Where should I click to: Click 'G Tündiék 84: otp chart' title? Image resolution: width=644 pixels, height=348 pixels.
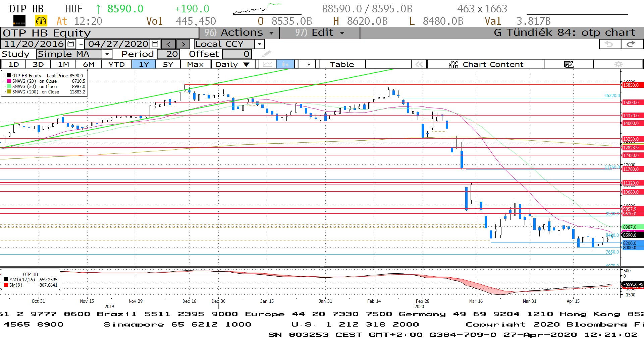tap(565, 32)
